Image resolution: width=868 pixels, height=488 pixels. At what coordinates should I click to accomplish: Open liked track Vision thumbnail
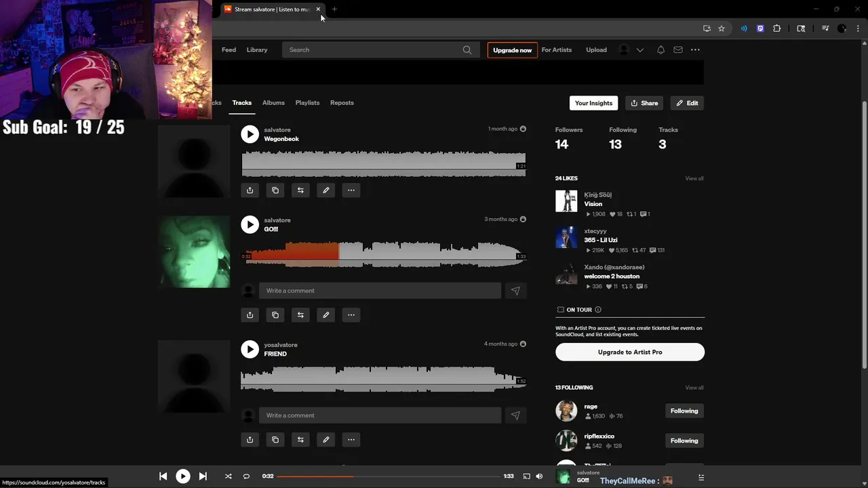click(x=566, y=201)
